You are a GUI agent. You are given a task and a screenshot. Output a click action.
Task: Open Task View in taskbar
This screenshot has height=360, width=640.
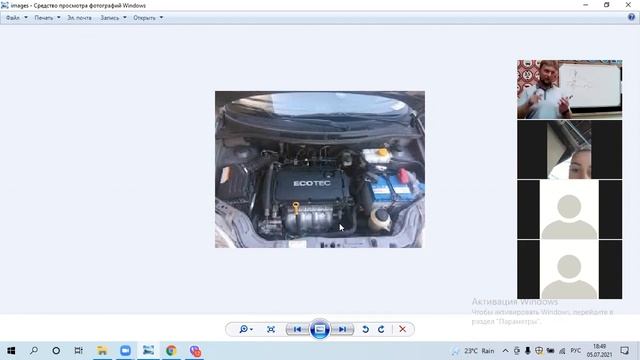click(79, 351)
